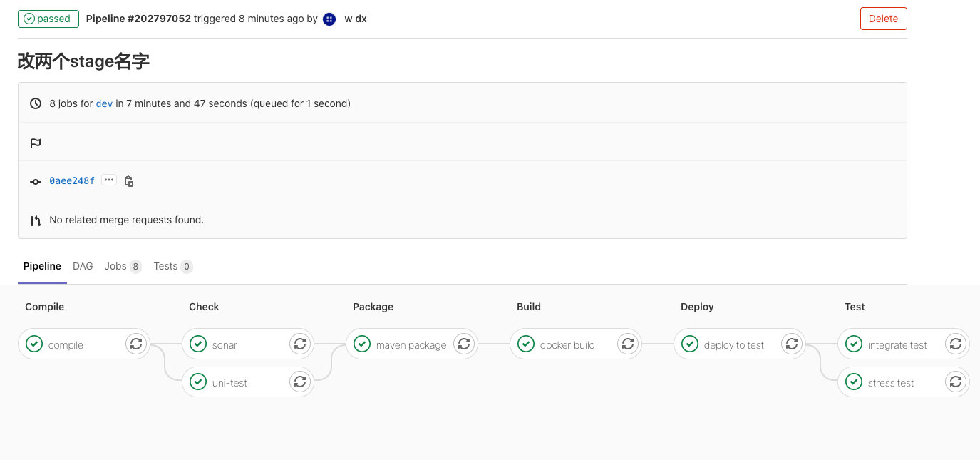
Task: Open the w dx user profile
Action: pyautogui.click(x=356, y=19)
